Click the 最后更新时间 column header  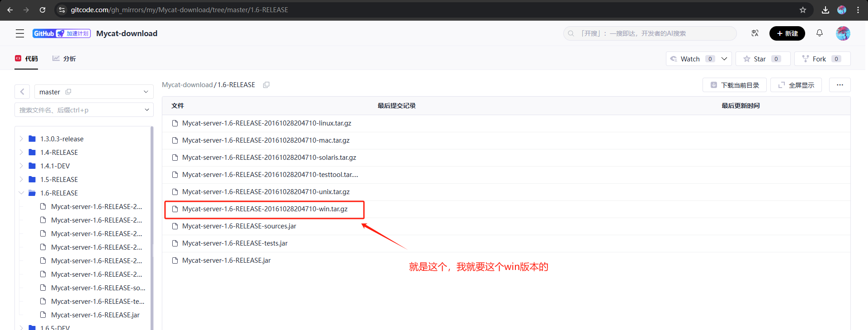(x=741, y=106)
